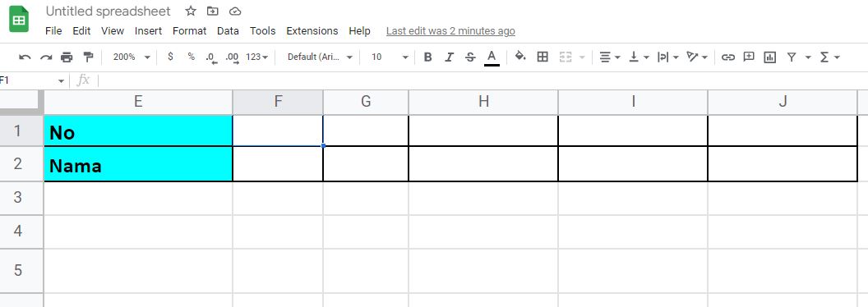The width and height of the screenshot is (868, 307).
Task: Select column E header
Action: tap(138, 102)
